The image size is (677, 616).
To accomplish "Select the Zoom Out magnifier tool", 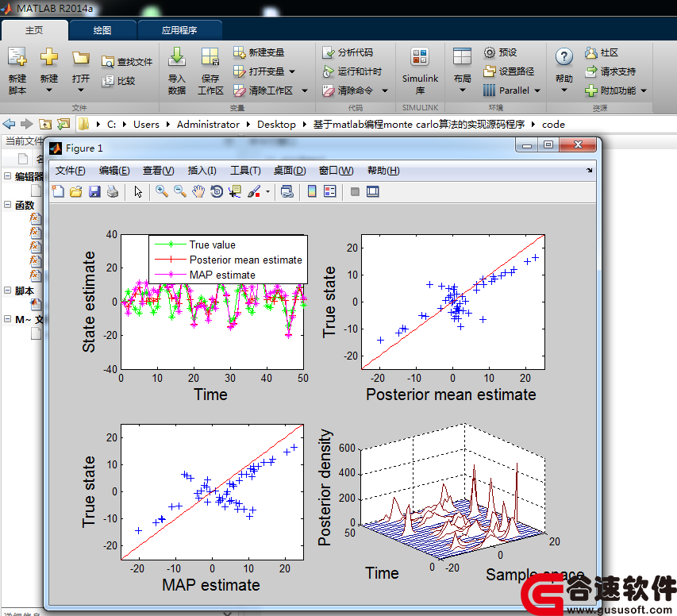I will click(x=180, y=191).
